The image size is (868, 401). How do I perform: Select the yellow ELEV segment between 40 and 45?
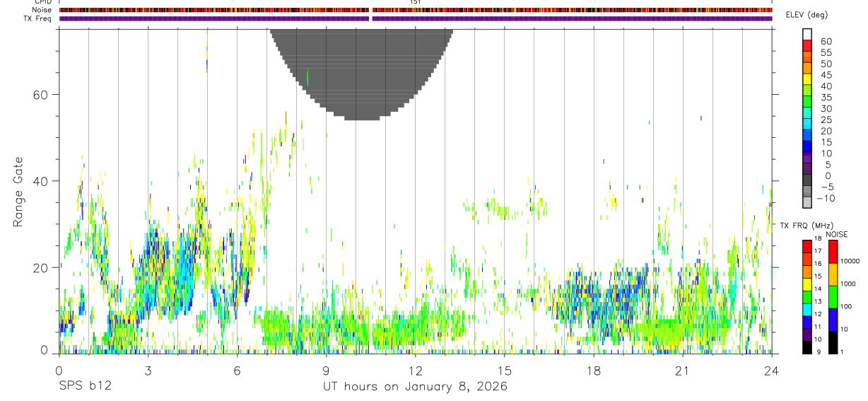(x=807, y=79)
